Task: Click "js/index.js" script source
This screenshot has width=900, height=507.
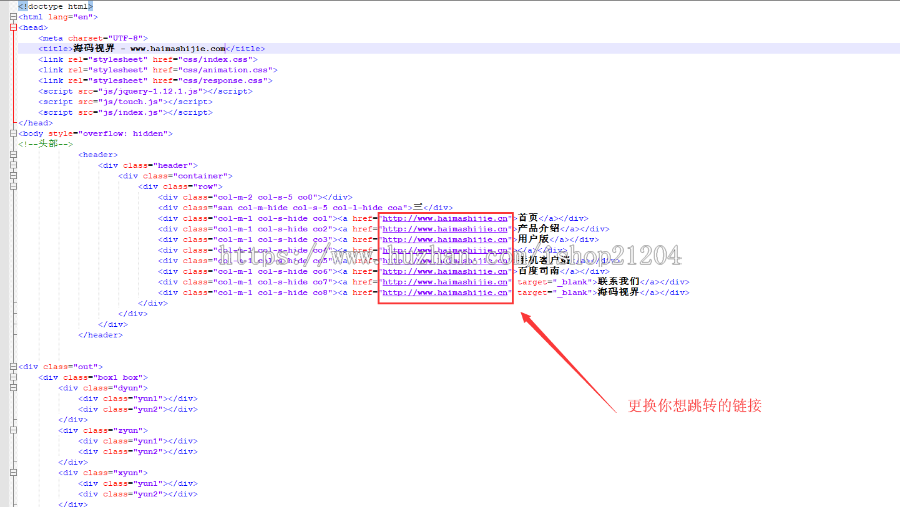Action: [130, 113]
